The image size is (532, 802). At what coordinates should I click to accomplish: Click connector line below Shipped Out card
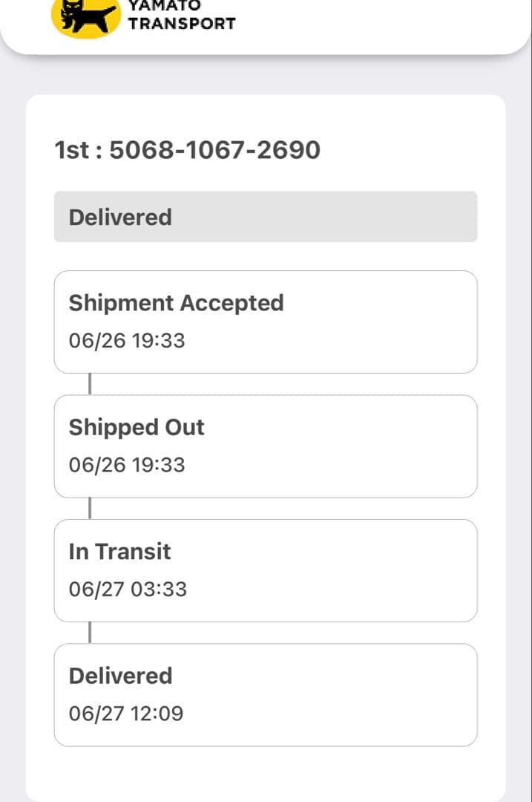click(90, 508)
